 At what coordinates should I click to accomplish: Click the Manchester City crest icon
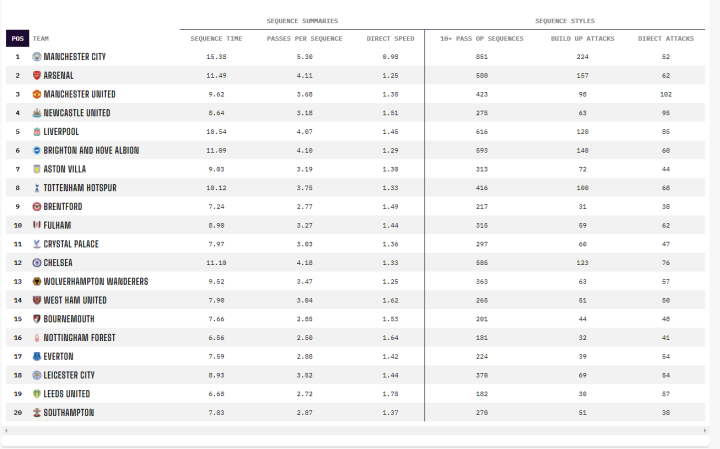click(37, 57)
